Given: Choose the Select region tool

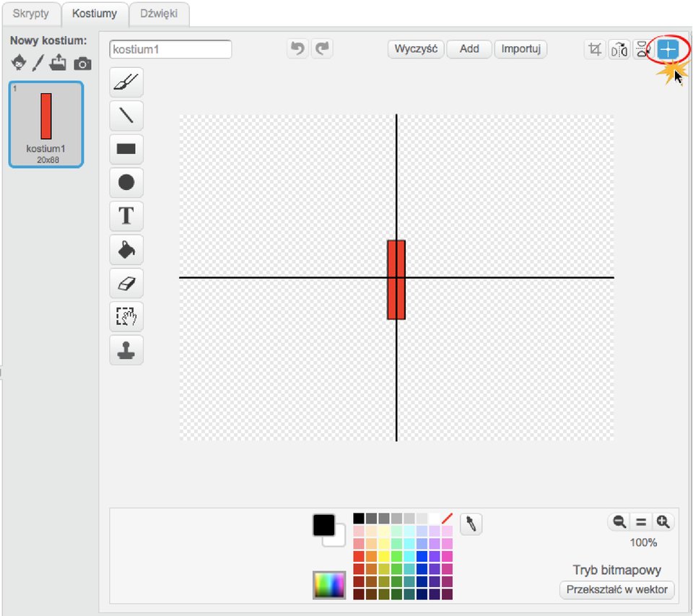Looking at the screenshot, I should (x=126, y=316).
